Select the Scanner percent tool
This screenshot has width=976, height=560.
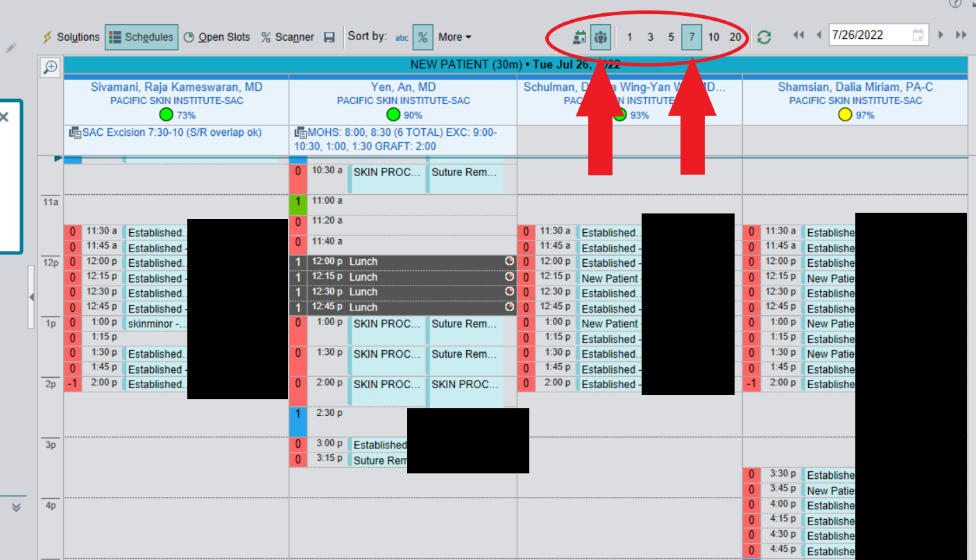point(267,37)
